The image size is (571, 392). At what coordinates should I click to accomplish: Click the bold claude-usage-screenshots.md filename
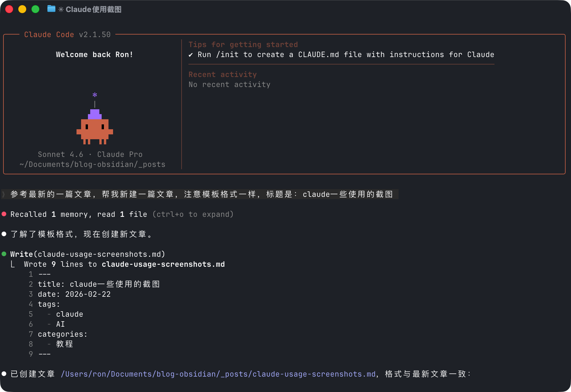[x=163, y=264]
